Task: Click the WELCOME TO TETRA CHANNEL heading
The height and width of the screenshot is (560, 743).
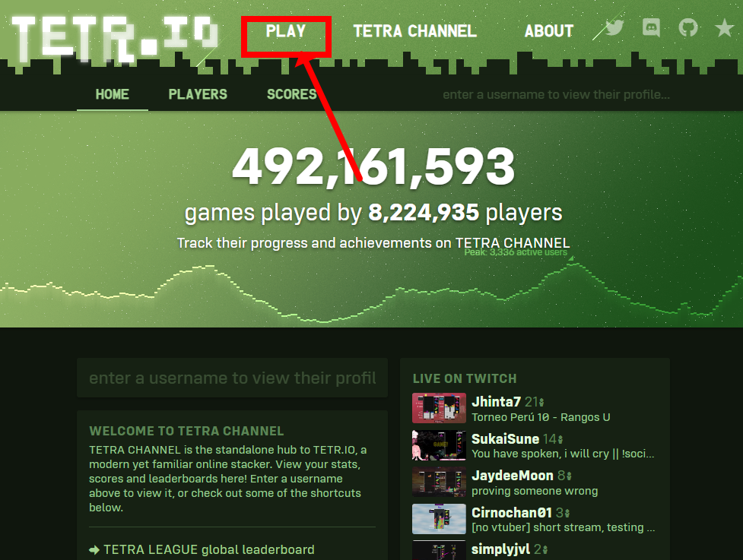Action: pyautogui.click(x=186, y=432)
